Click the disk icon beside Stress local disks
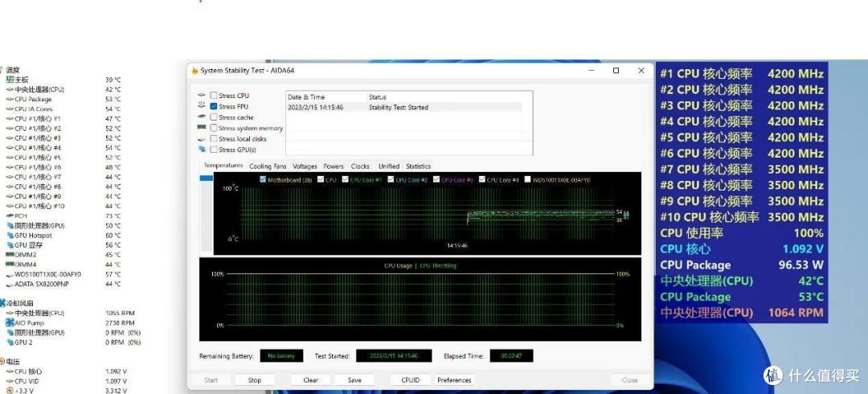 pyautogui.click(x=202, y=138)
